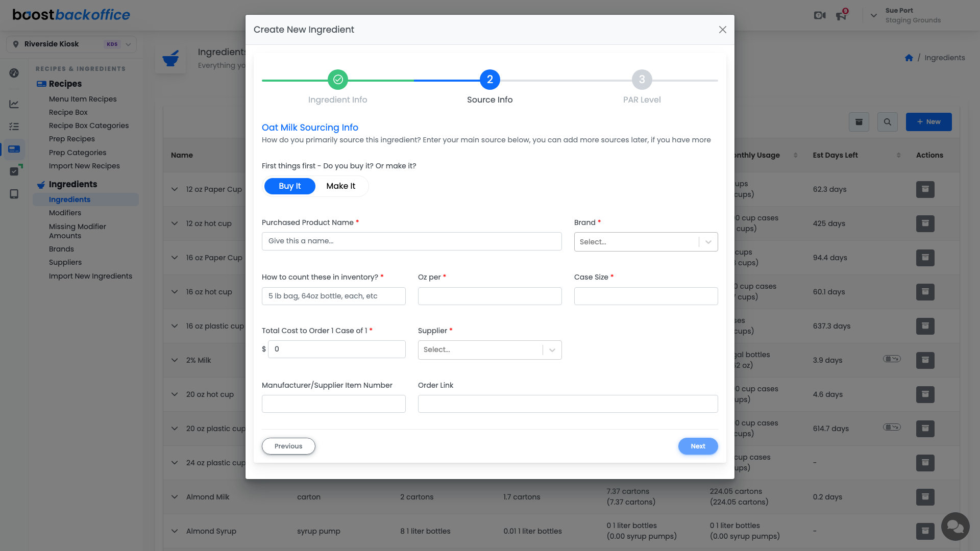Screen dimensions: 980x551
Task: Open the Supplier dropdown
Action: tap(490, 350)
